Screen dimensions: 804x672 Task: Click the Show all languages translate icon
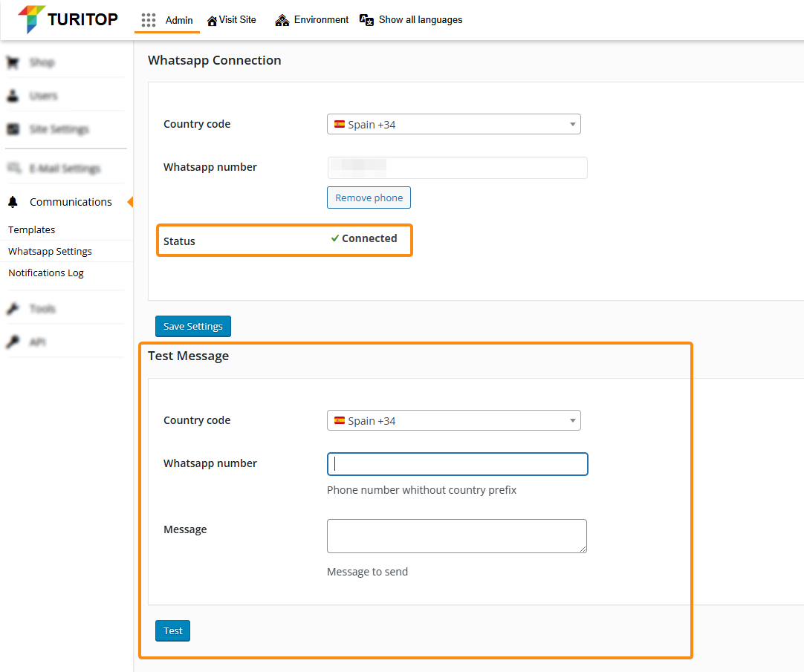point(366,20)
